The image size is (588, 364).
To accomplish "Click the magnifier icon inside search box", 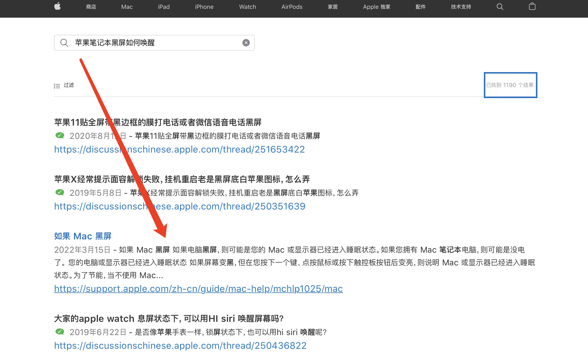I will tap(64, 43).
